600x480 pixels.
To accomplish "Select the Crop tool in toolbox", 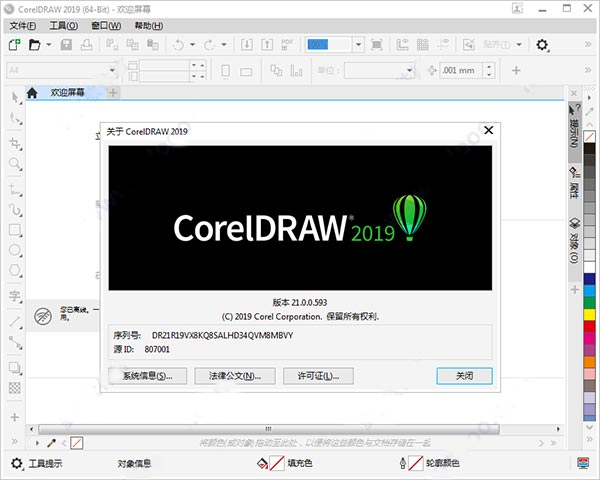I will tap(15, 142).
